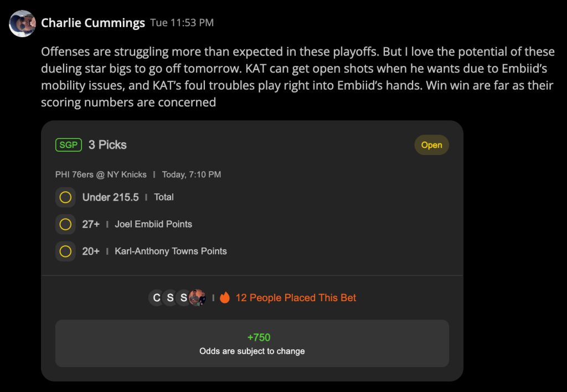The image size is (567, 392).
Task: Click the Tue 11:53 PM timestamp
Action: pyautogui.click(x=182, y=23)
